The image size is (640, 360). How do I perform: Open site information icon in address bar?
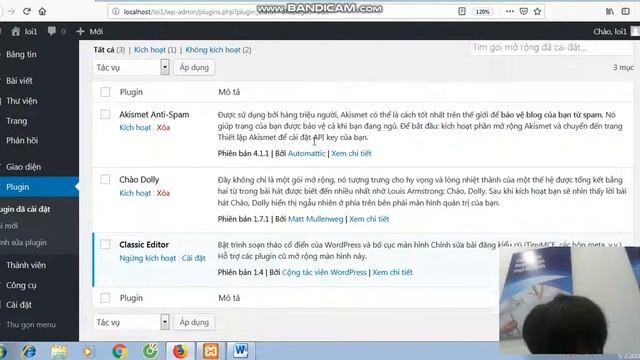pos(116,12)
